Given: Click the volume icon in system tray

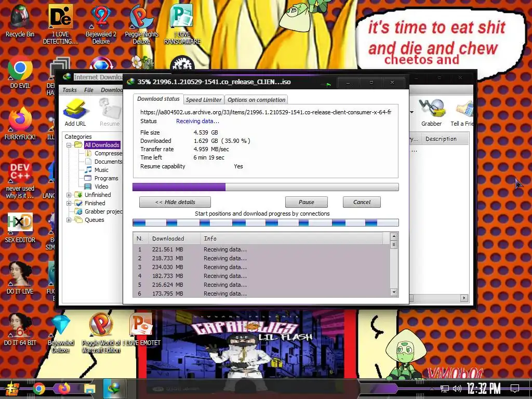Looking at the screenshot, I should tap(457, 389).
